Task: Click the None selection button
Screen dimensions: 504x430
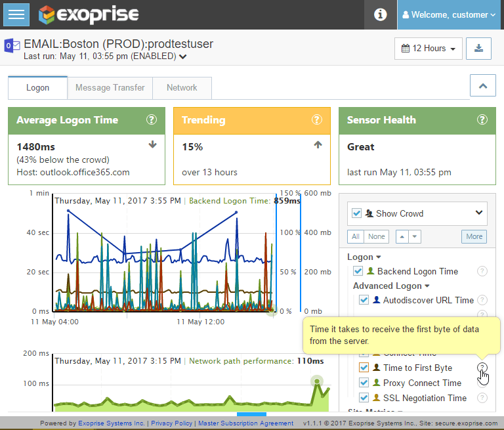Action: 377,236
